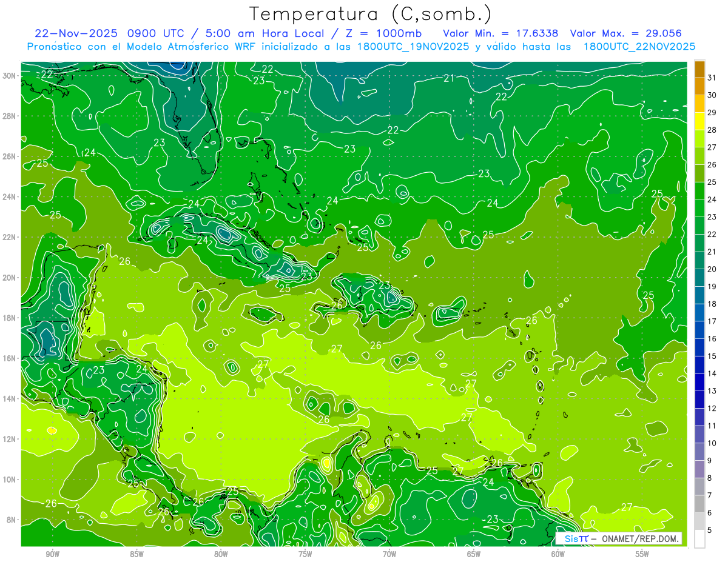Click the 'Temperatura (C,somb.)' chart title
Screen dimensions: 728x562
(x=371, y=14)
